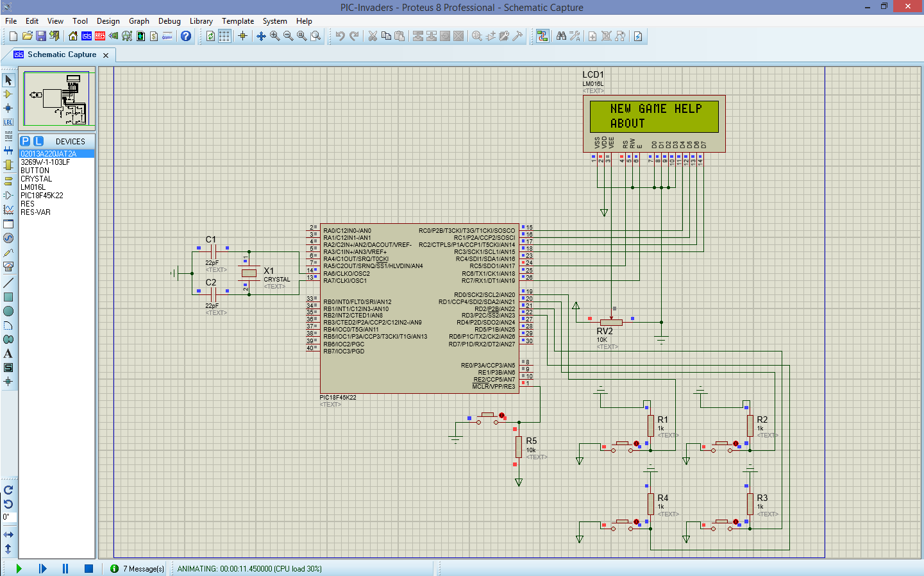This screenshot has width=924, height=576.
Task: Click the Rotate Clockwise icon
Action: (8, 490)
